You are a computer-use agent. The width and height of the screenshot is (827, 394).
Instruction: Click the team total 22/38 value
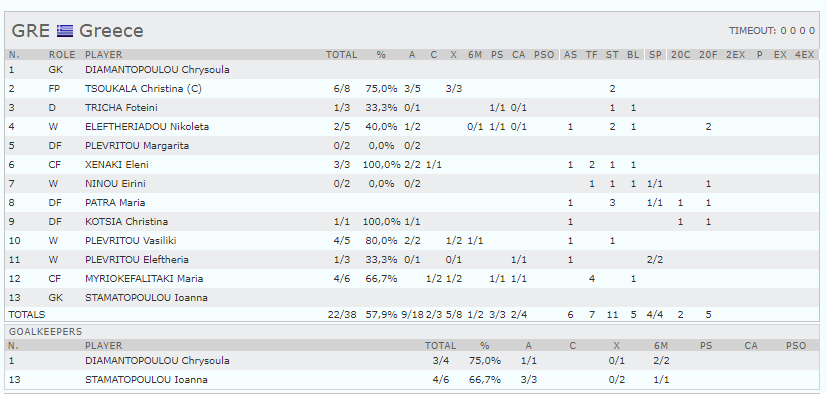coord(341,314)
